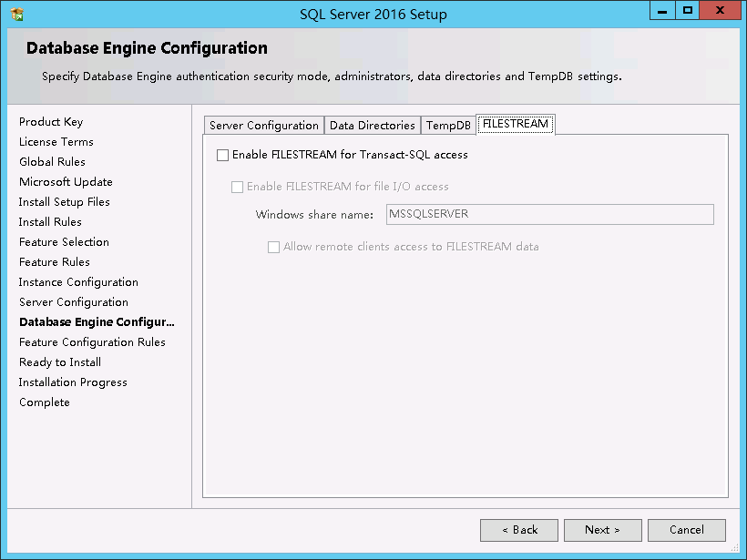
Task: Select the bold Database Engine Configuration step
Action: 97,322
